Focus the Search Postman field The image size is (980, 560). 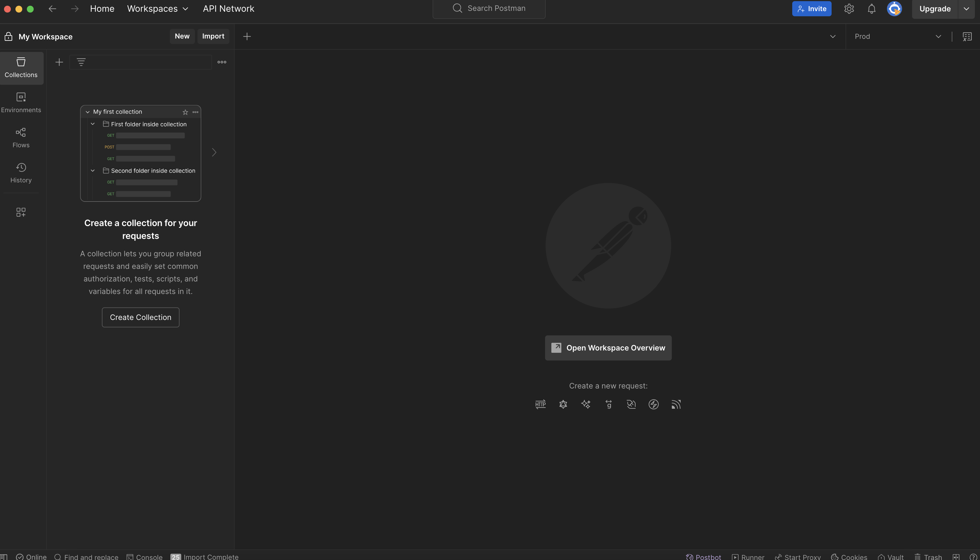coord(496,9)
